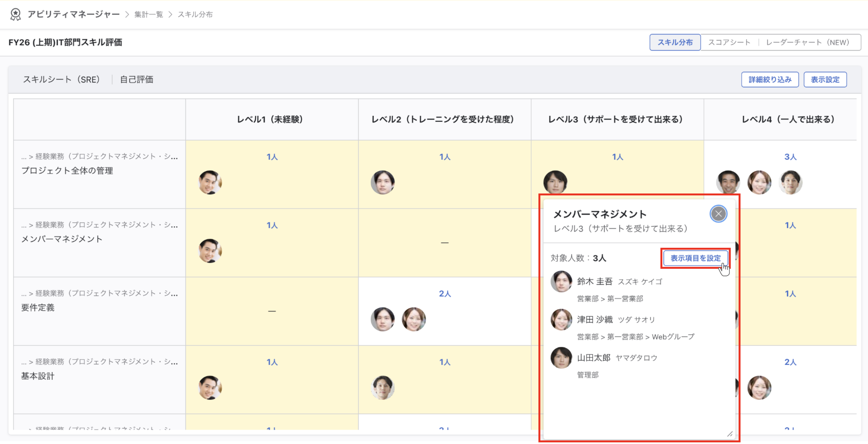Click first avatar in 要件定義 level 2
The image size is (868, 444).
(x=383, y=319)
